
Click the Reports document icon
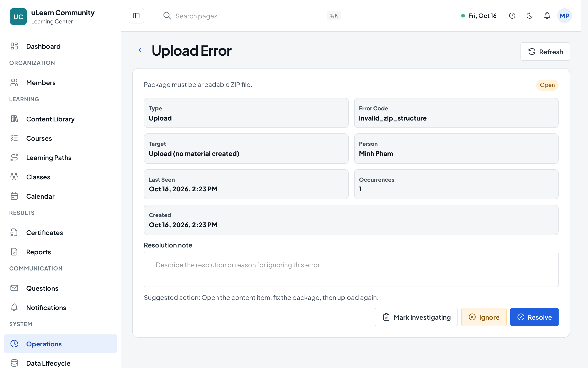(x=14, y=252)
